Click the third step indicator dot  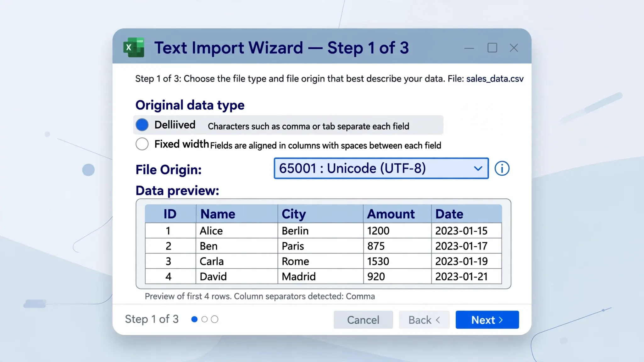tap(214, 319)
